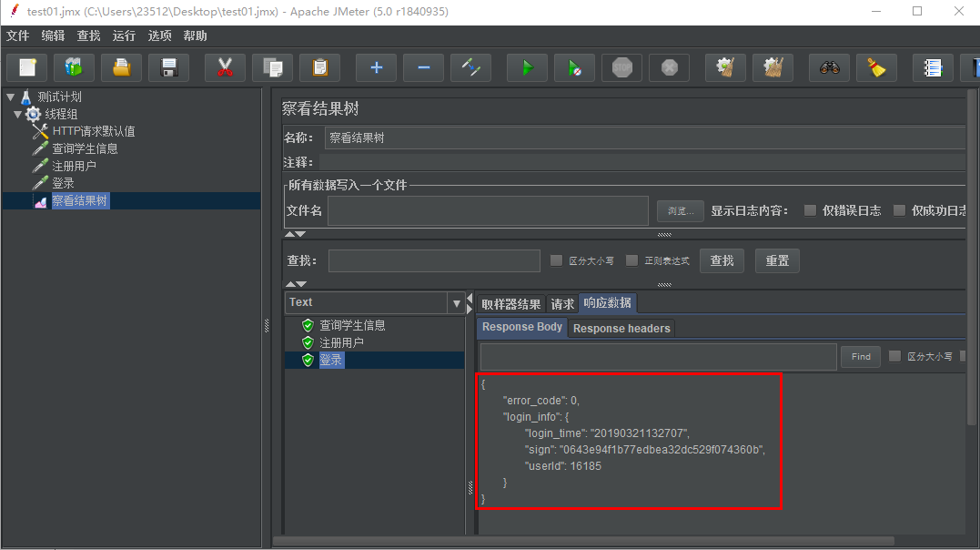Click the Cut scissors icon
Viewport: 980px width, 550px height.
pos(225,67)
